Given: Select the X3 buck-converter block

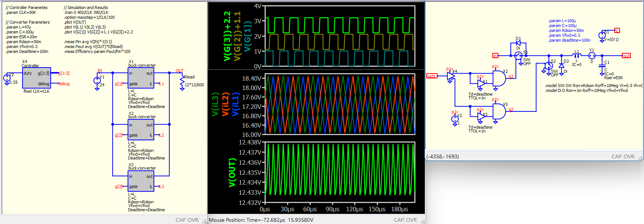Looking at the screenshot, I should [141, 181].
